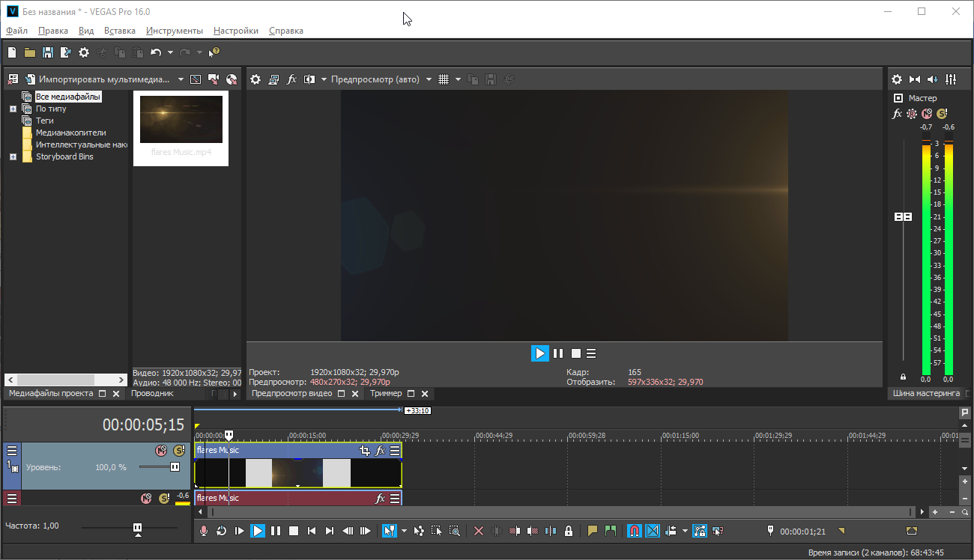Open Master bus FX
This screenshot has height=560, width=974.
click(x=897, y=114)
